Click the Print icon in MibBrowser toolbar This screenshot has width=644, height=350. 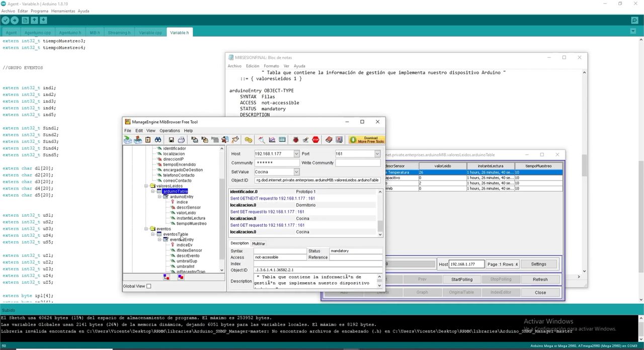pyautogui.click(x=181, y=140)
